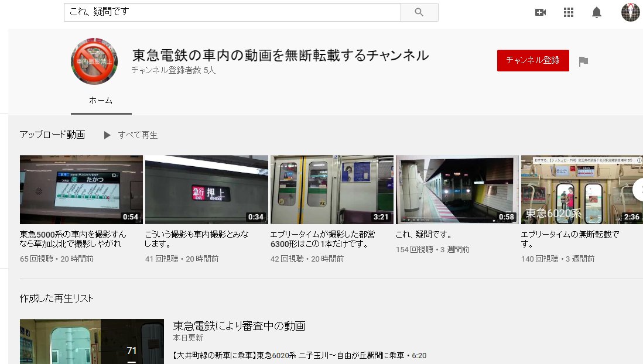
Task: Click the 作成した再生リスト section heading
Action: pyautogui.click(x=57, y=298)
